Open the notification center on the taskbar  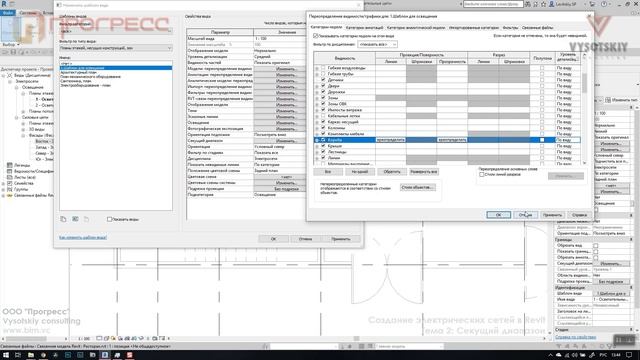pos(629,355)
